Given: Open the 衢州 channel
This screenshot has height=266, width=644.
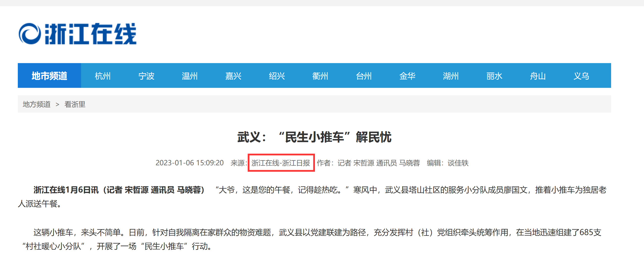Looking at the screenshot, I should [x=320, y=76].
